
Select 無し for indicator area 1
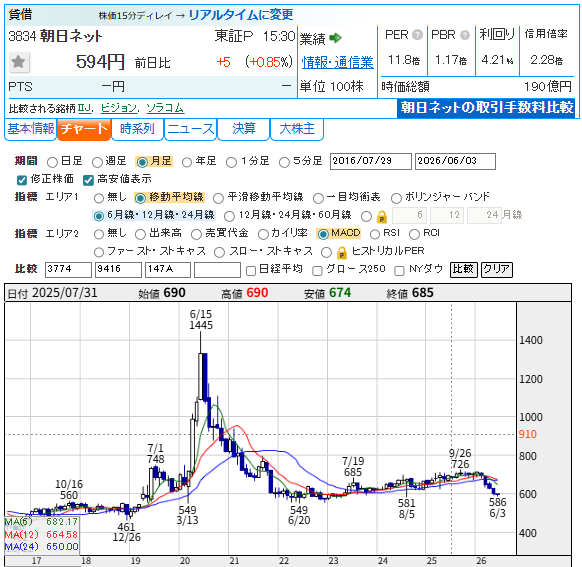[x=99, y=198]
